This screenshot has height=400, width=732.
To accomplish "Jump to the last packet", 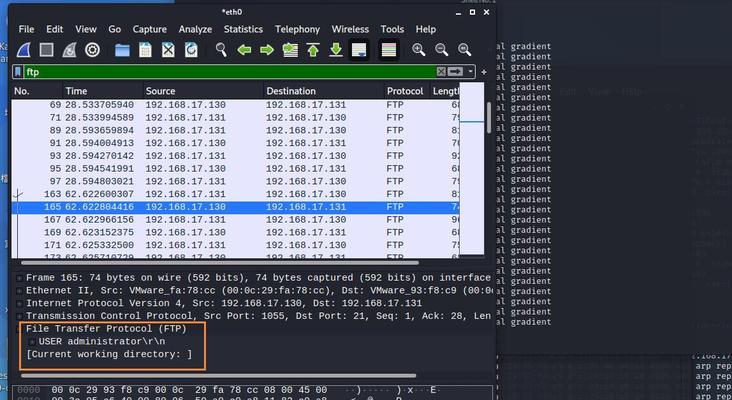I will pos(336,50).
